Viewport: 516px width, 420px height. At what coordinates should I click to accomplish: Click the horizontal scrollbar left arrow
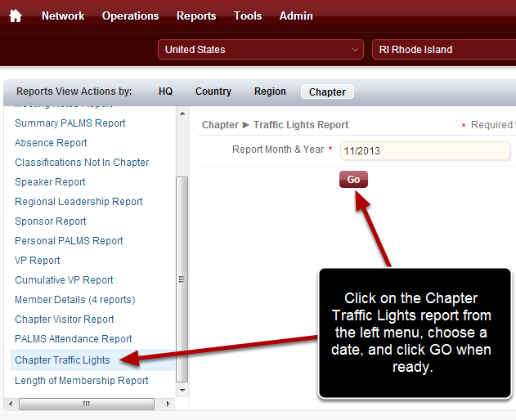click(x=9, y=404)
